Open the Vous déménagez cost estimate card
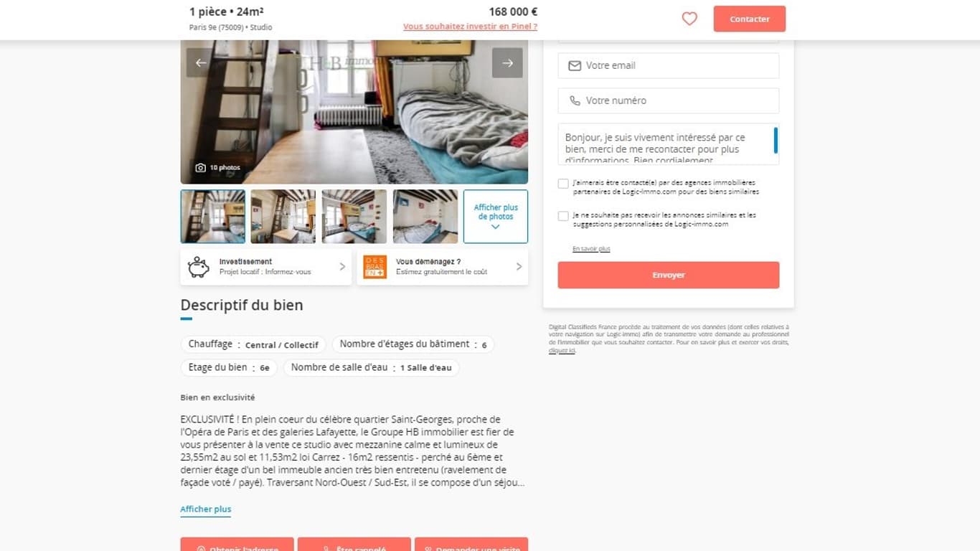The width and height of the screenshot is (980, 551). [x=443, y=267]
